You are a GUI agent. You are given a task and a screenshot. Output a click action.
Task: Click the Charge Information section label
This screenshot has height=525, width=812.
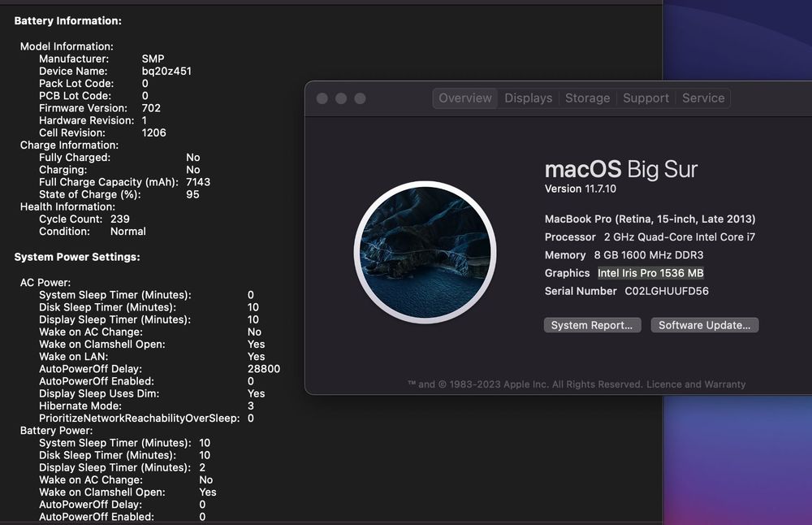tap(69, 145)
